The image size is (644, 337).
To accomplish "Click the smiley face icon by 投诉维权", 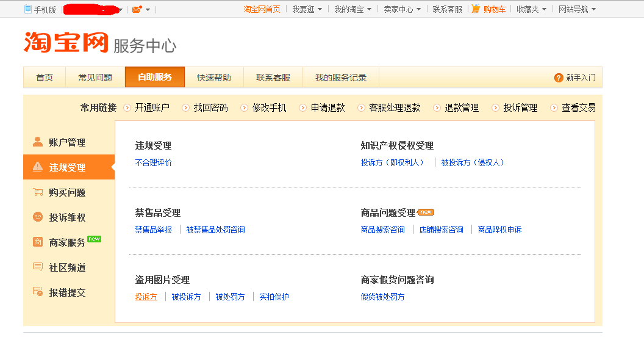I will coord(38,217).
